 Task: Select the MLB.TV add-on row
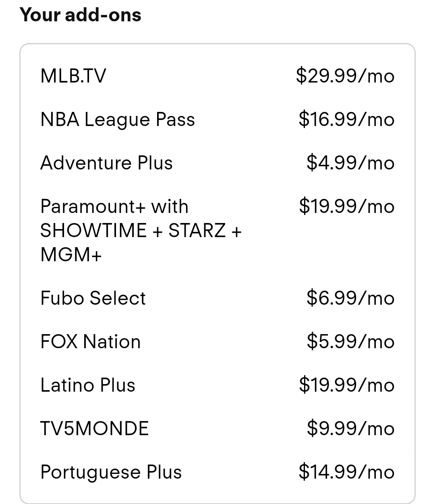217,76
